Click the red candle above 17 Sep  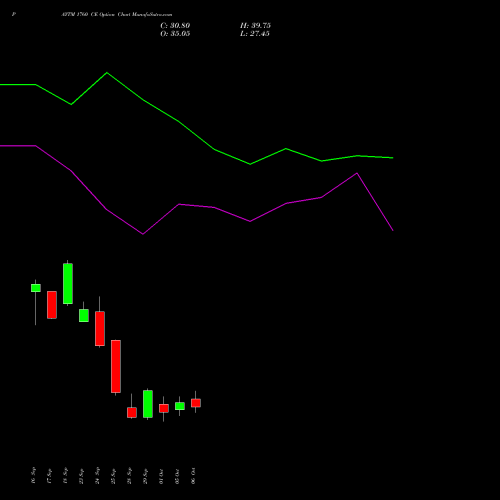pyautogui.click(x=52, y=305)
